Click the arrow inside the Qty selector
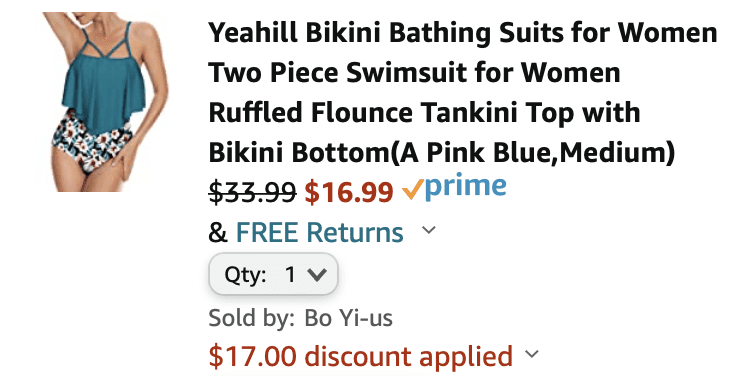This screenshot has height=376, width=730. [317, 275]
